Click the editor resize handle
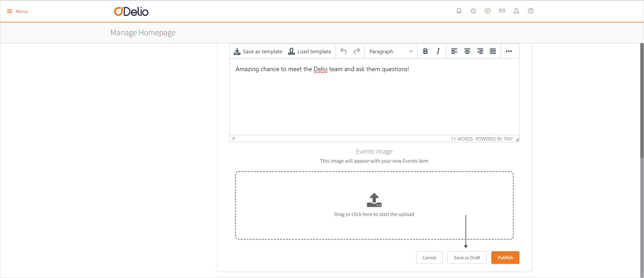The image size is (644, 278). coord(517,140)
